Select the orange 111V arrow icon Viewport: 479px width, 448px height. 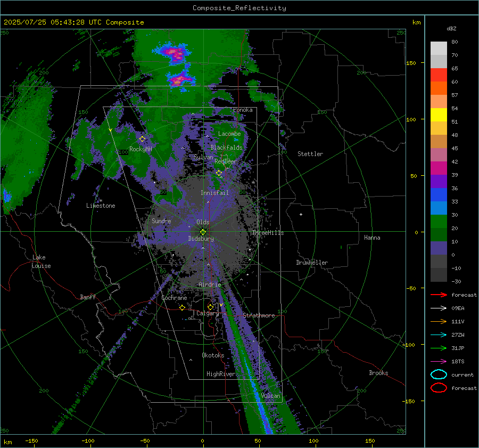pyautogui.click(x=439, y=321)
